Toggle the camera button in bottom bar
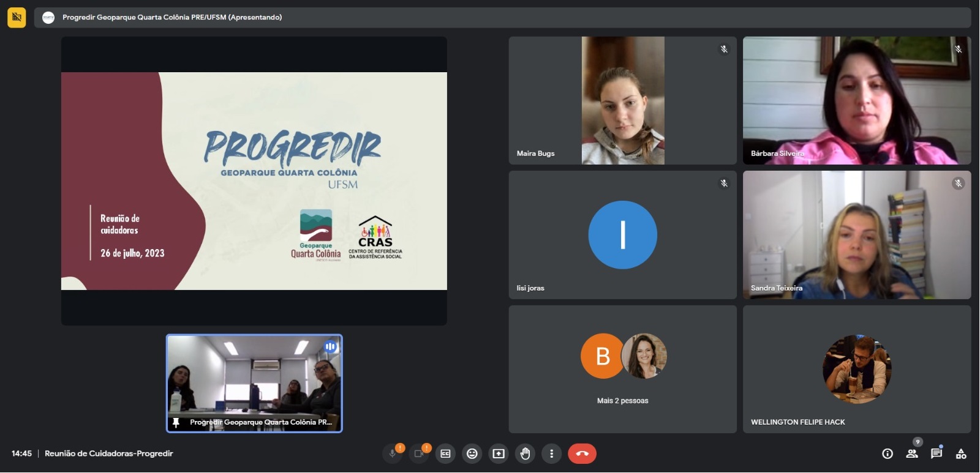This screenshot has height=473, width=980. tap(419, 454)
